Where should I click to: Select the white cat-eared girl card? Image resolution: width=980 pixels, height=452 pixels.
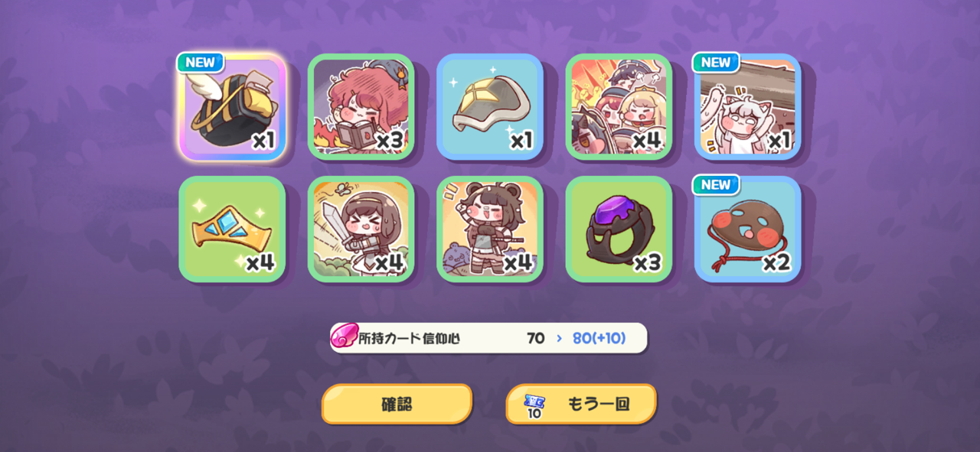tap(747, 106)
